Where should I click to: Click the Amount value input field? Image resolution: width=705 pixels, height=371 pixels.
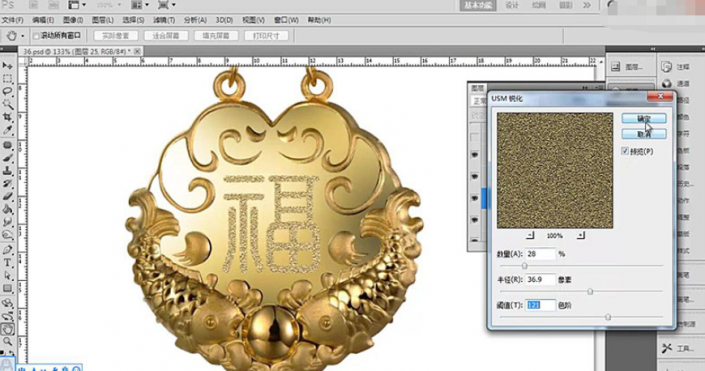[540, 254]
